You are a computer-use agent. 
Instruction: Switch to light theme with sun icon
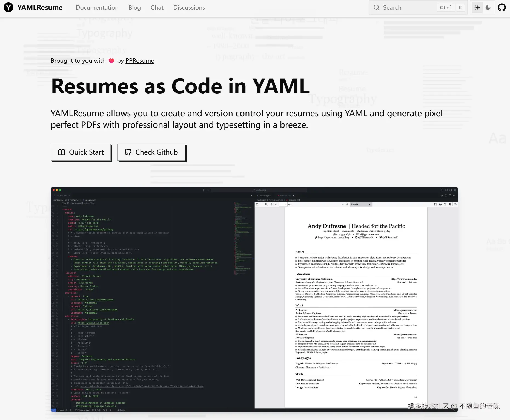click(x=477, y=7)
